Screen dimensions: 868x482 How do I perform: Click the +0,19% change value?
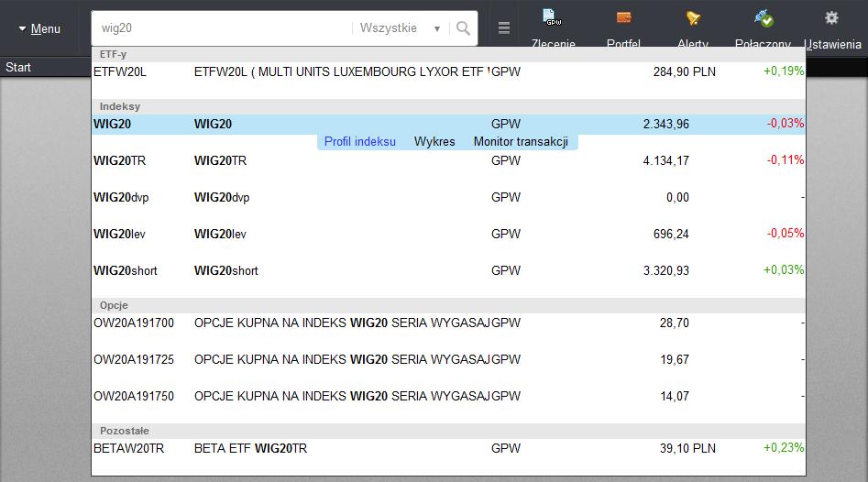coord(784,71)
